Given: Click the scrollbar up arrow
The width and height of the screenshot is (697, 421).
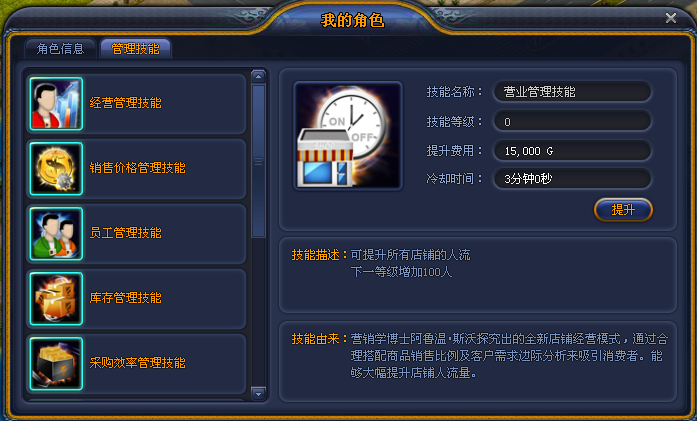Looking at the screenshot, I should click(258, 76).
